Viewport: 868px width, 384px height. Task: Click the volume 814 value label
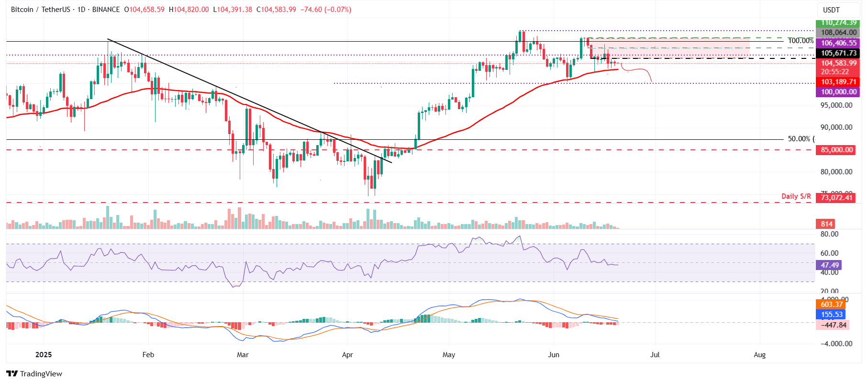click(826, 224)
